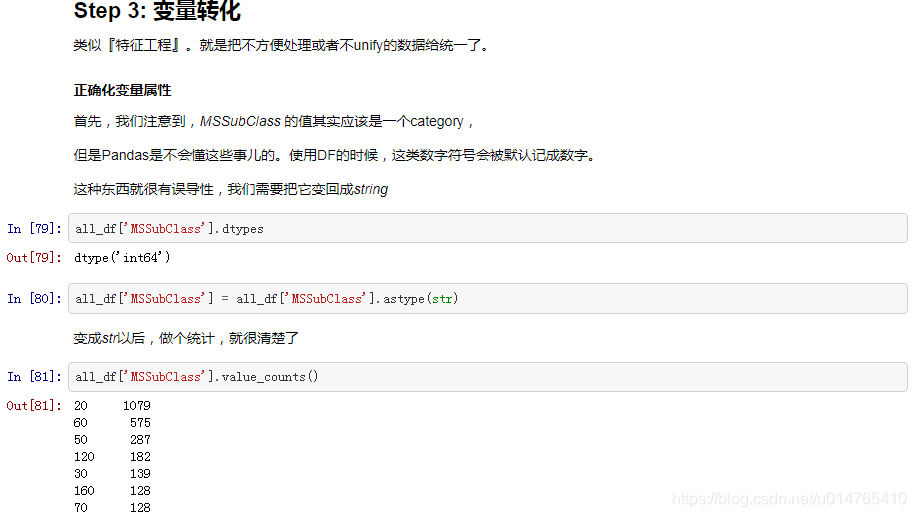The image size is (916, 517).
Task: Click the code cell In [79] input
Action: pyautogui.click(x=488, y=228)
